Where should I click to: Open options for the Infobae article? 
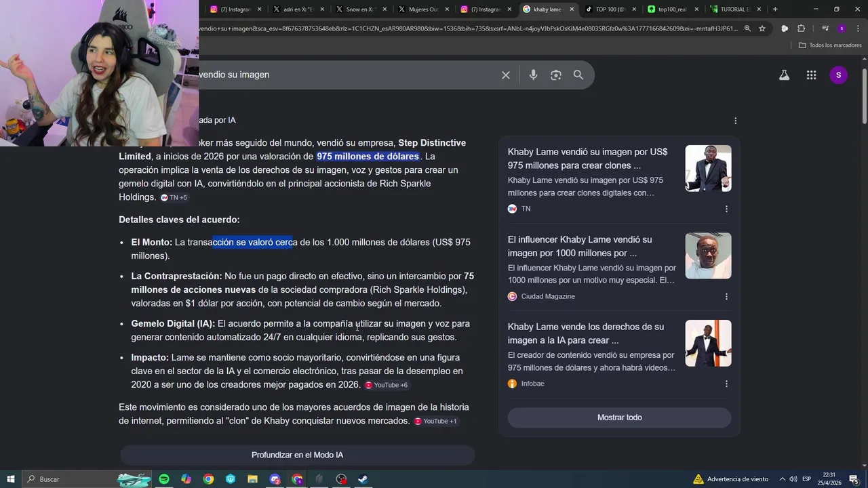pyautogui.click(x=726, y=384)
